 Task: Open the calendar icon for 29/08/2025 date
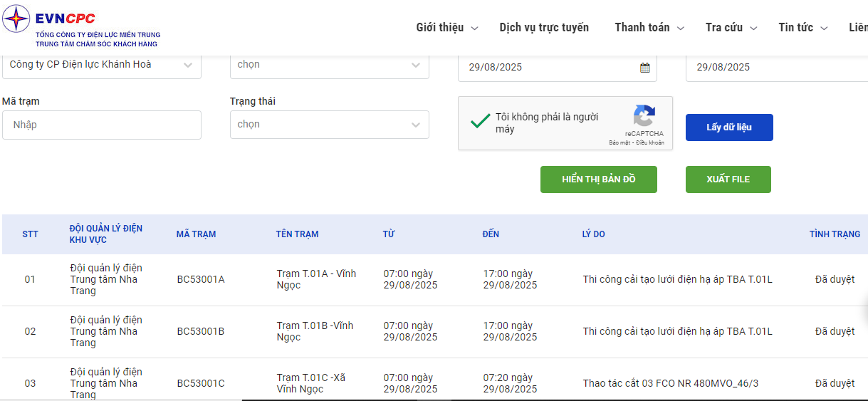(644, 68)
